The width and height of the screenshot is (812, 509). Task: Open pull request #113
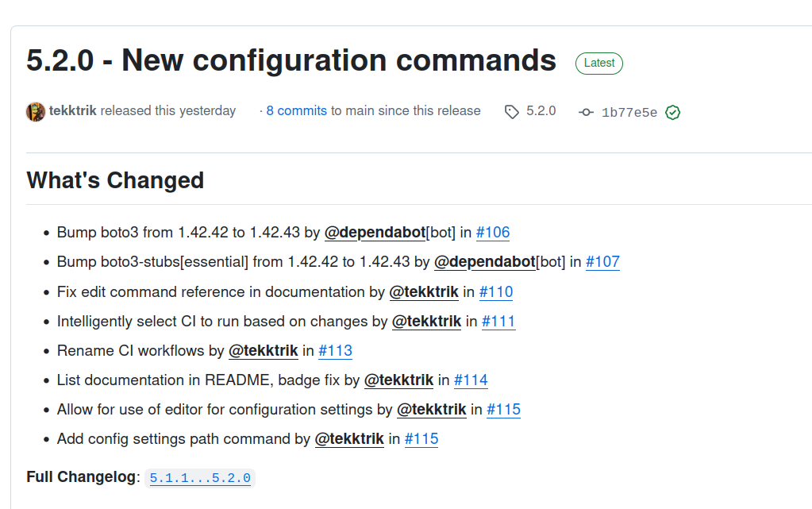coord(335,351)
